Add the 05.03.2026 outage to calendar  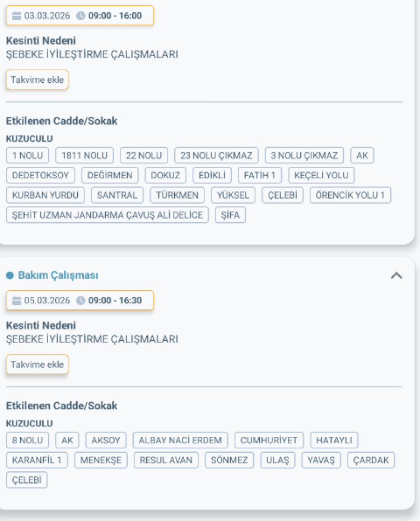37,364
